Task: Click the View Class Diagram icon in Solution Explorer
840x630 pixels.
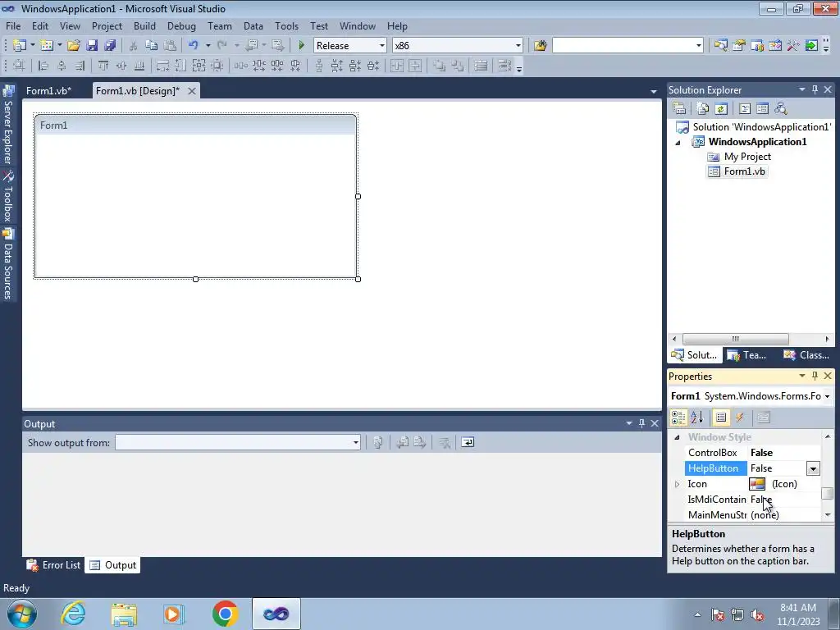Action: (x=781, y=109)
